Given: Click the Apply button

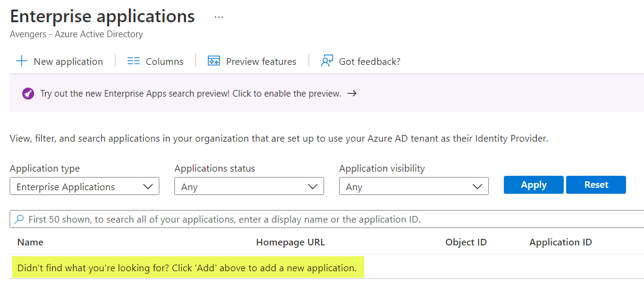Looking at the screenshot, I should click(x=534, y=185).
